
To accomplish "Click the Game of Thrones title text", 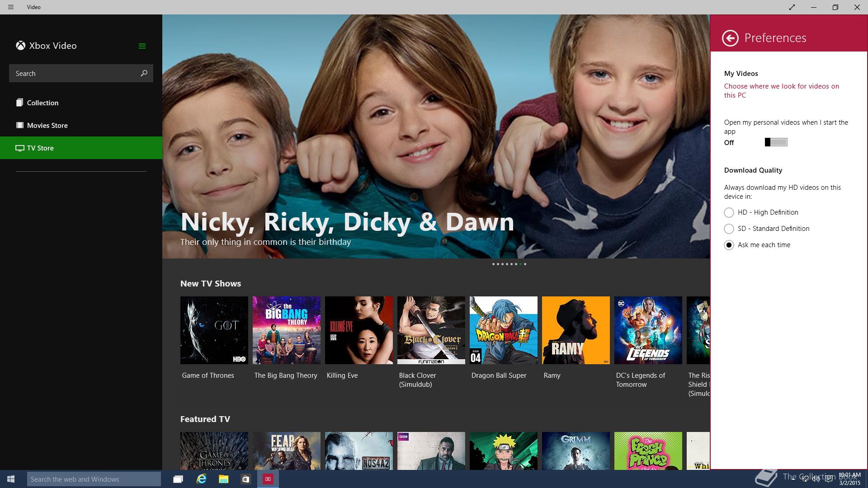I will coord(208,375).
